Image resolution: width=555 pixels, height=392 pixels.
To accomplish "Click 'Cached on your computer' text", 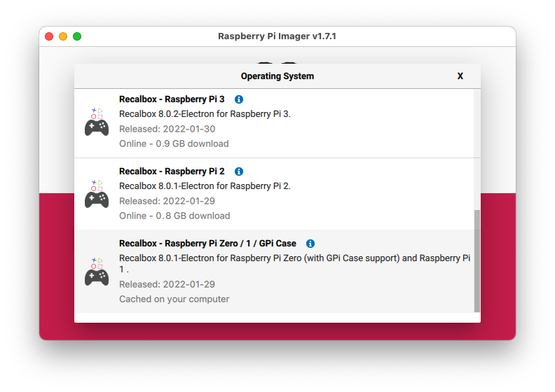I will pos(174,300).
